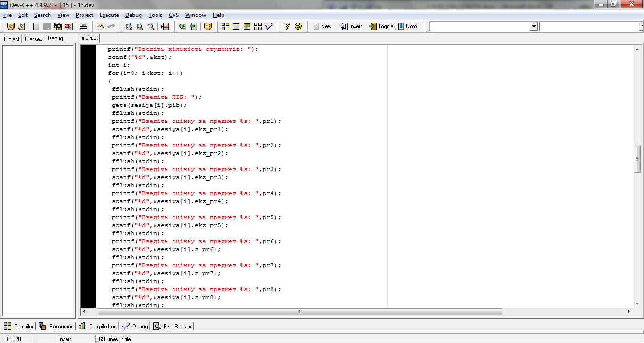Viewport: 644px width, 343px height.
Task: Open the Search menu
Action: [x=42, y=15]
